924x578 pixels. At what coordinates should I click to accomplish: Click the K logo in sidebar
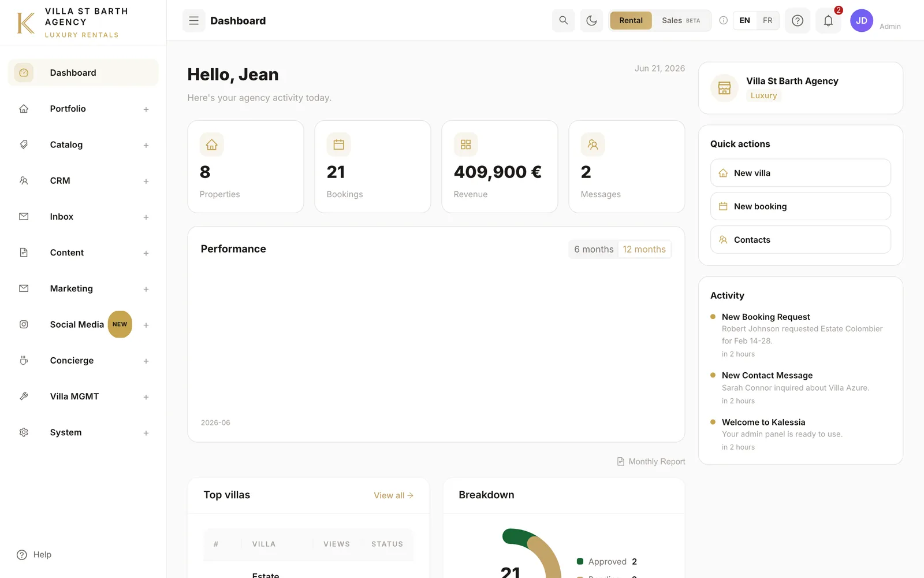coord(25,23)
